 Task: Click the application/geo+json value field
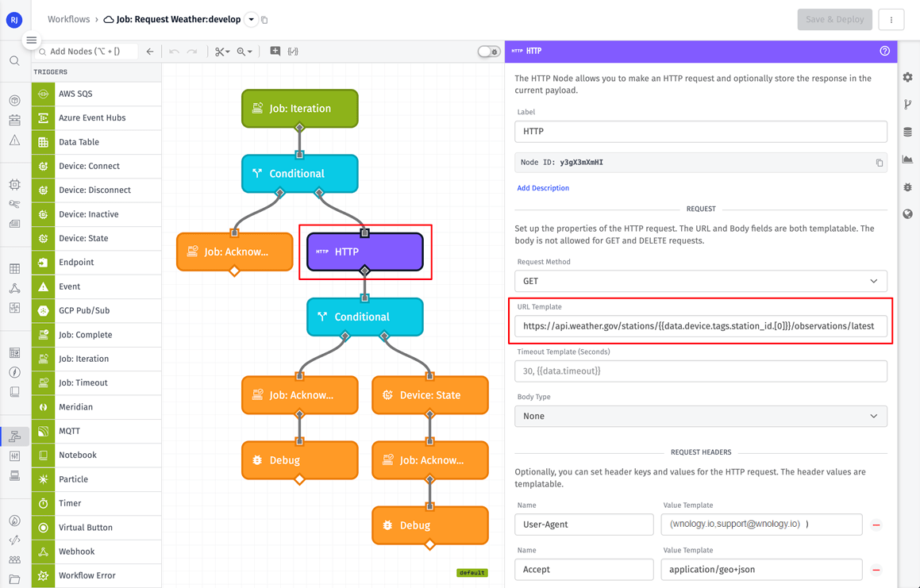(x=761, y=570)
